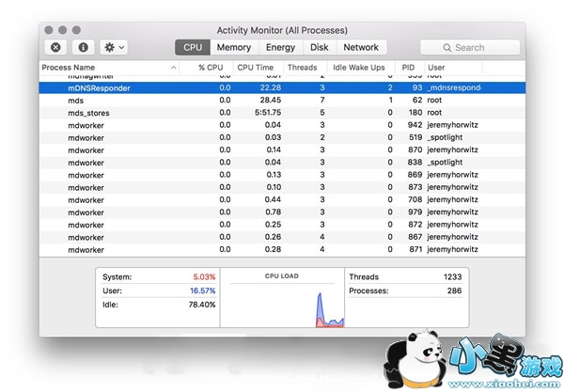Switch to the Network tab
Viewport: 564px width, 392px height.
361,47
